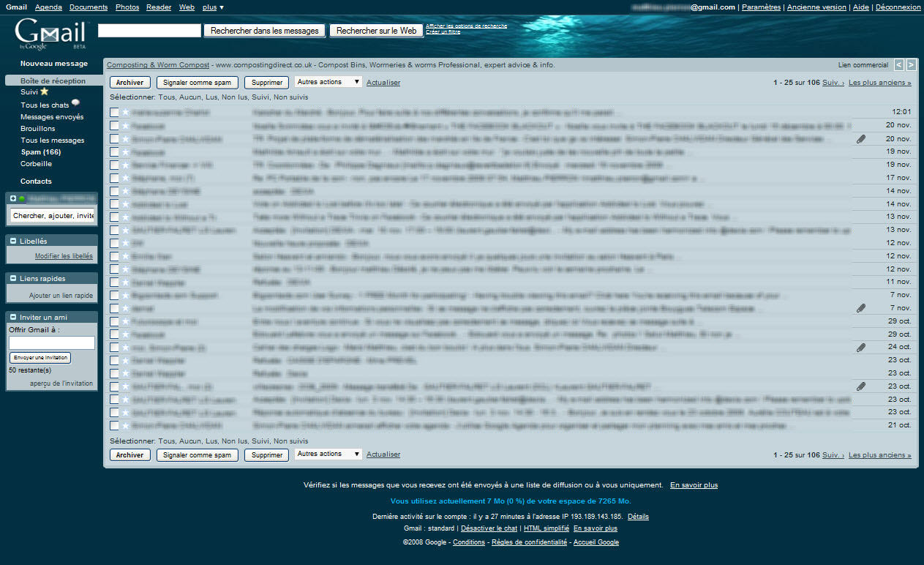
Task: Check the 23 oct. message with attachment
Action: [114, 386]
